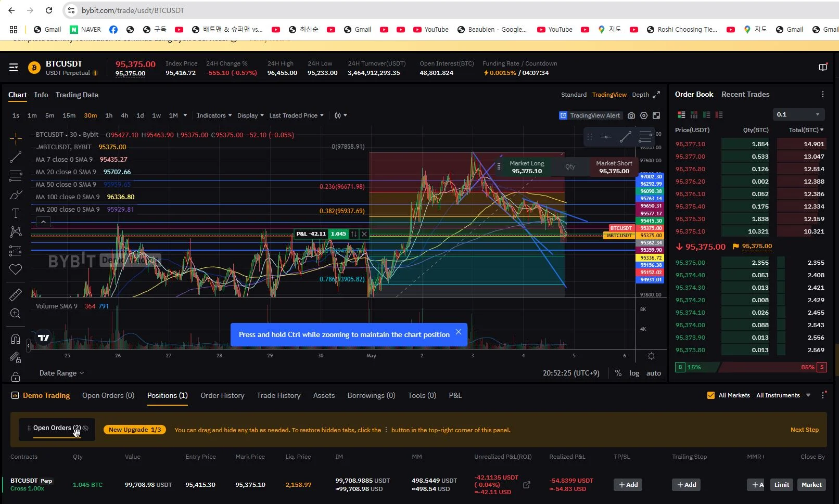Select the text annotation tool
The height and width of the screenshot is (504, 839).
point(16,213)
